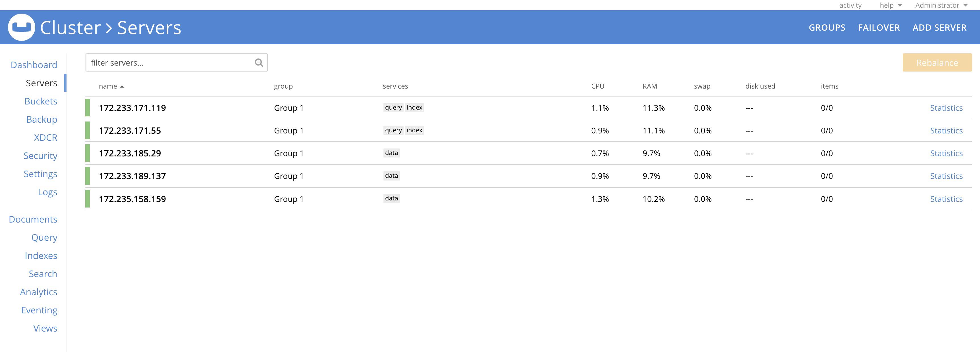Click the data badge on row 172.233.189.137
Screen dimensions: 980x352
coord(391,176)
